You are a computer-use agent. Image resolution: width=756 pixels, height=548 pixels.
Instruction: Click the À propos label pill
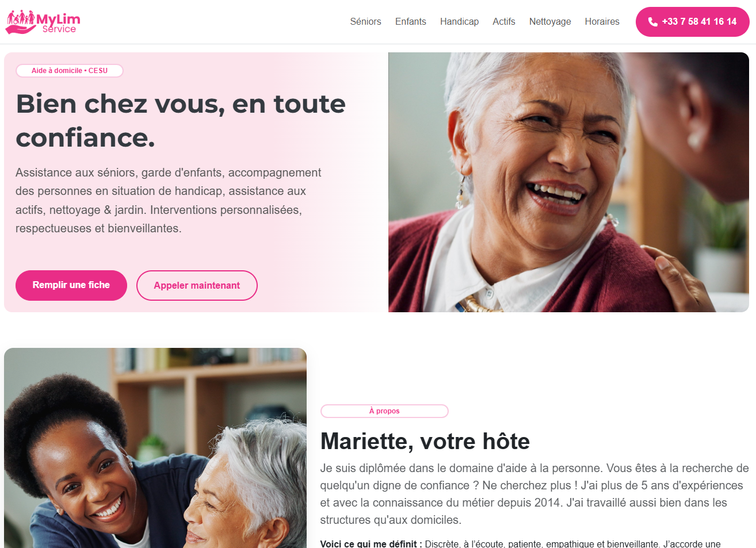[x=384, y=411]
